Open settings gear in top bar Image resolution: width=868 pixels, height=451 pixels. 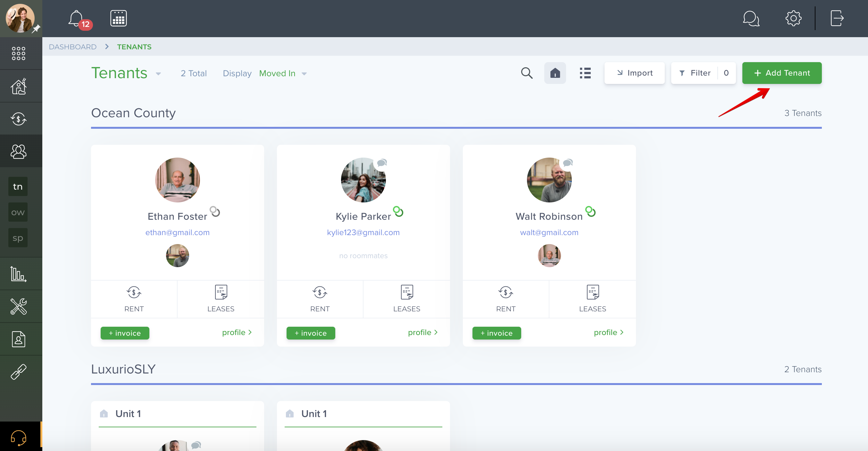(x=794, y=18)
